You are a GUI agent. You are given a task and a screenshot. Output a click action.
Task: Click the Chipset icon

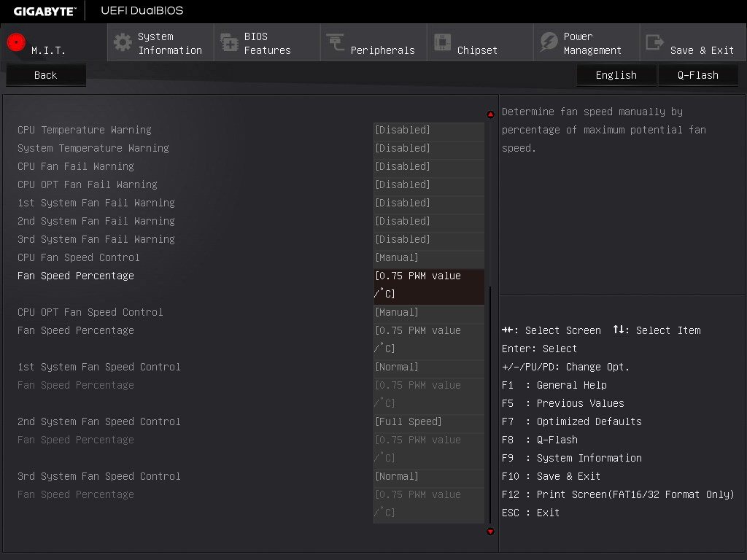point(442,42)
